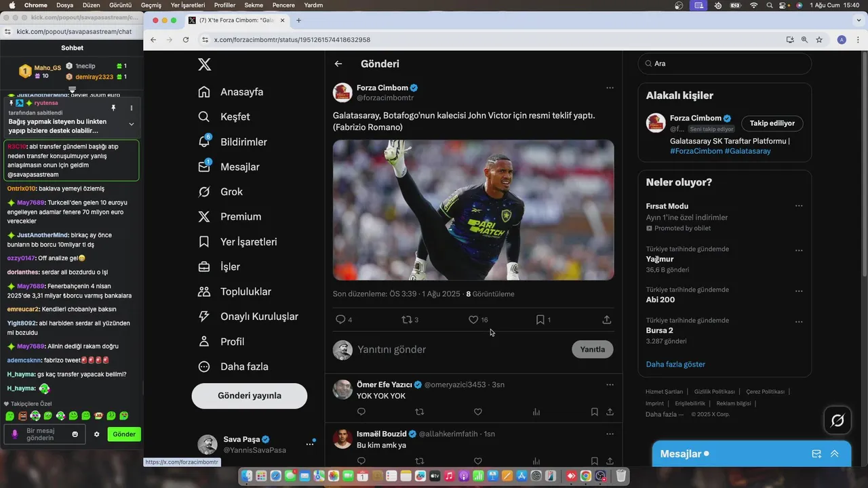
Task: Click Takip ediliyor button
Action: click(772, 123)
